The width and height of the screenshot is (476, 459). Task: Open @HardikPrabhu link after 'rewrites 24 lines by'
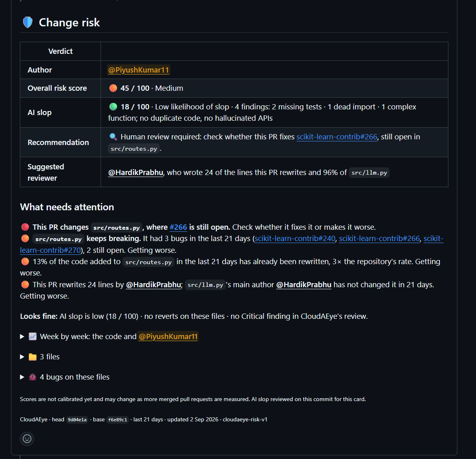pyautogui.click(x=153, y=284)
